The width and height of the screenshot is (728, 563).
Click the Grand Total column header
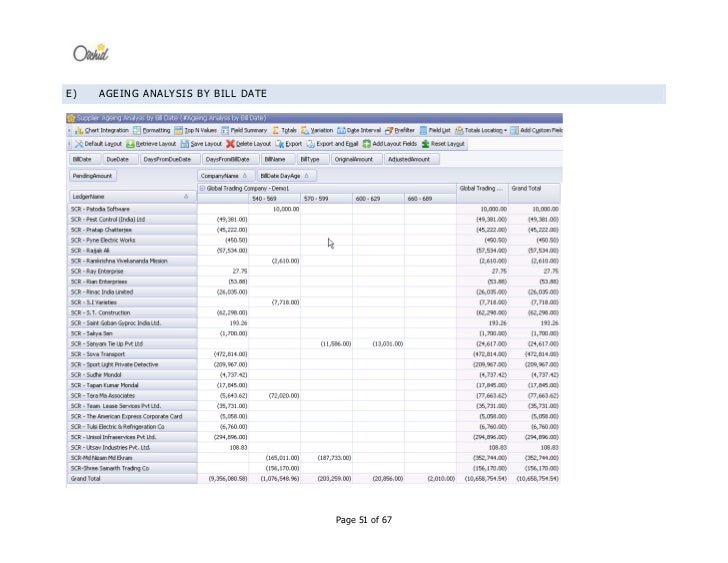(x=534, y=193)
